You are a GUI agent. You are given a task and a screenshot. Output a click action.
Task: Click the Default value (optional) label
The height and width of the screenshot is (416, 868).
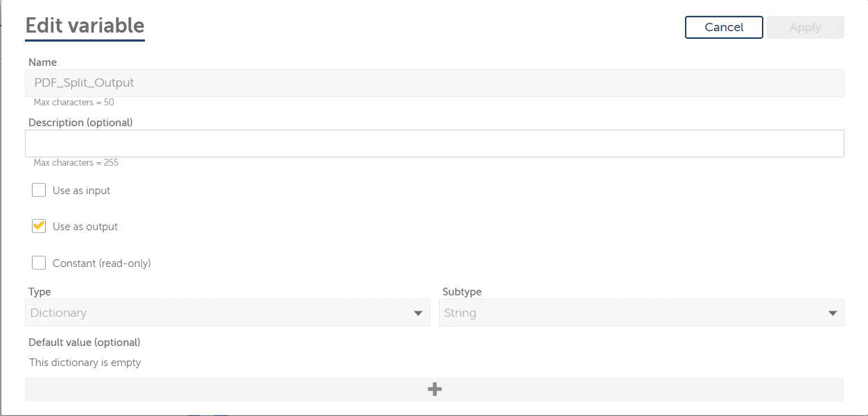coord(83,342)
